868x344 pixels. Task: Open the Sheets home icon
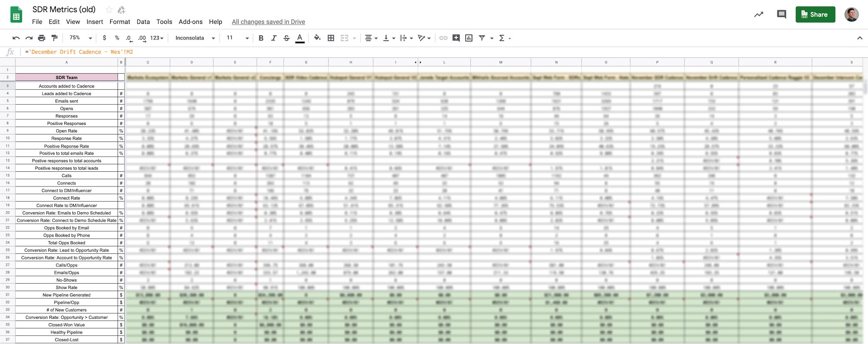[16, 15]
